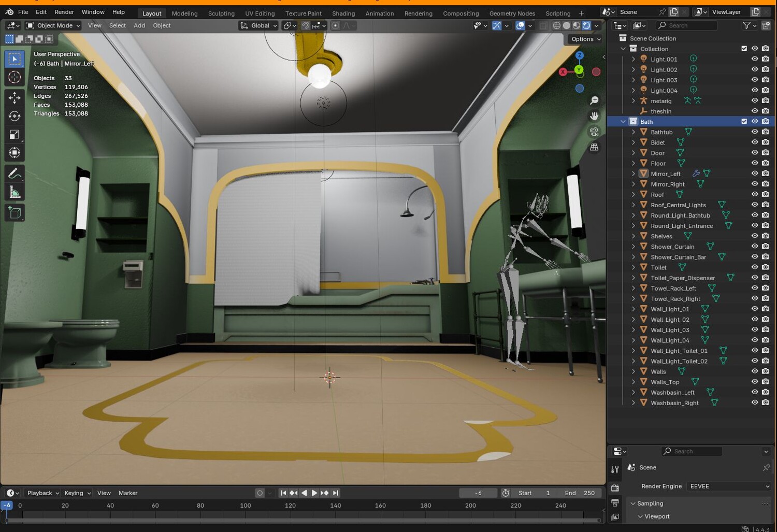Click the Play animation button

click(x=314, y=493)
